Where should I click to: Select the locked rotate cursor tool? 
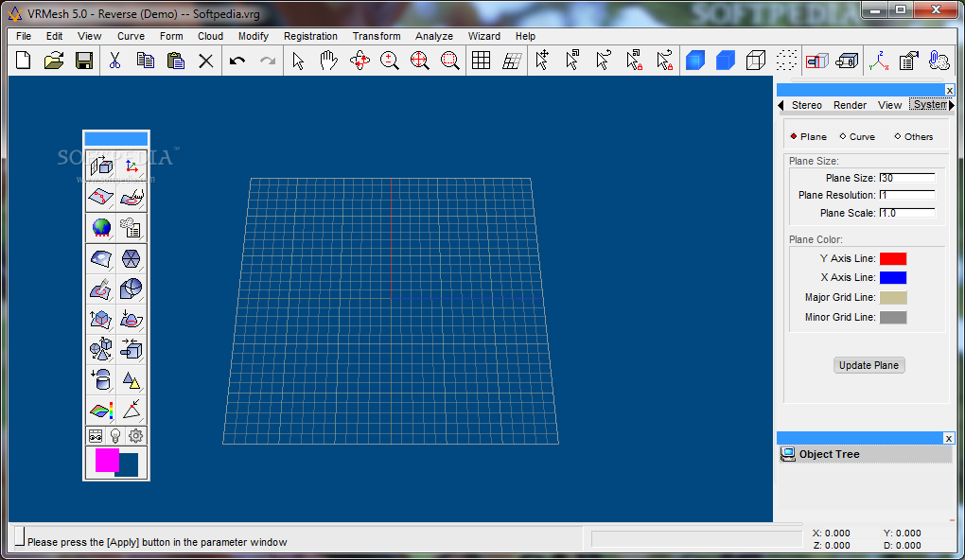coord(665,61)
